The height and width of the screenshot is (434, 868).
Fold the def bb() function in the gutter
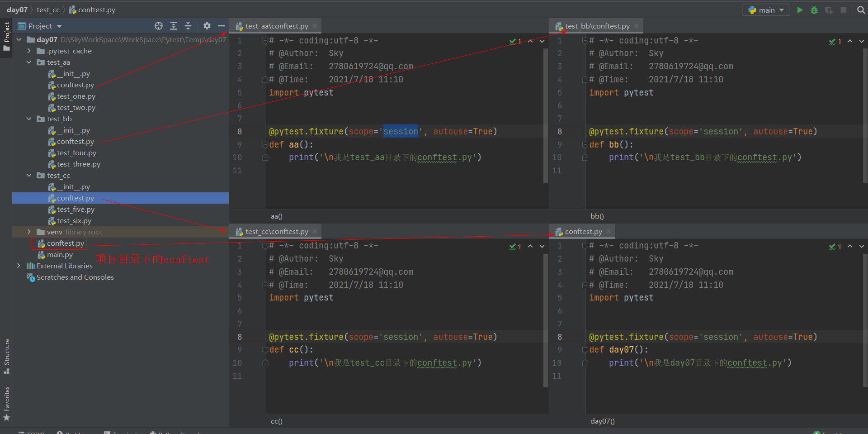tap(585, 145)
